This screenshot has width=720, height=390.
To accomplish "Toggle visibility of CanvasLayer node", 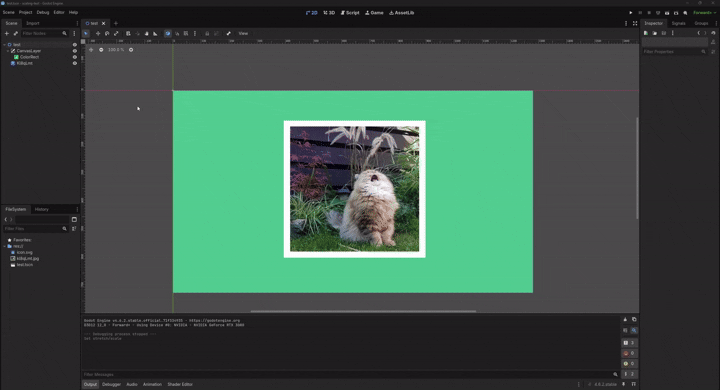I will pyautogui.click(x=74, y=51).
